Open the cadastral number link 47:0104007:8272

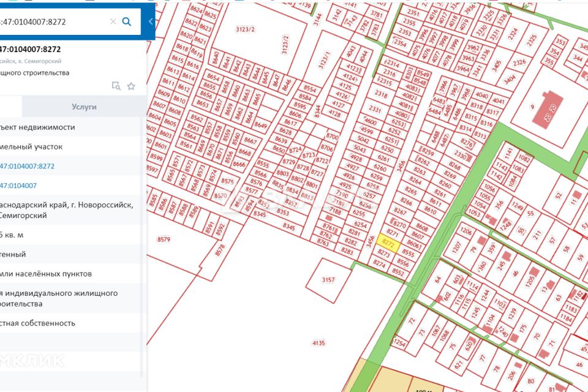[x=28, y=166]
